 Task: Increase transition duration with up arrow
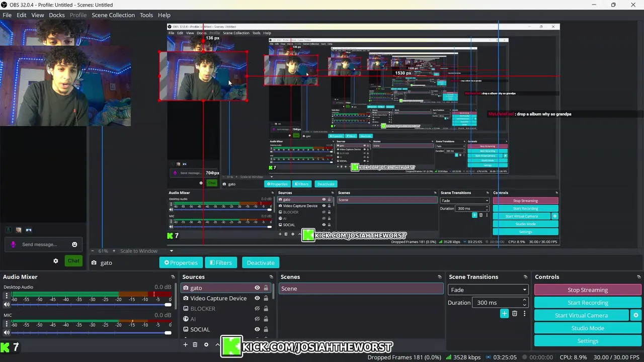tap(524, 300)
